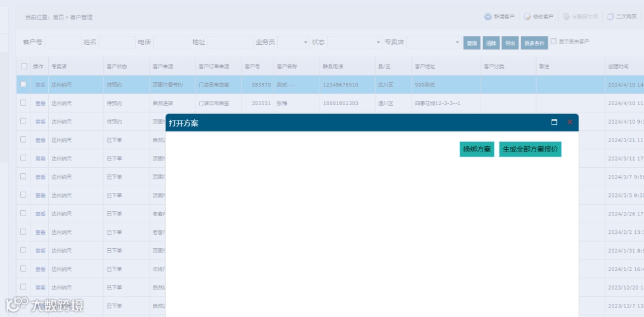Screen dimensions: 644x317
Task: Focus the 姓名 name input field
Action: coord(117,42)
